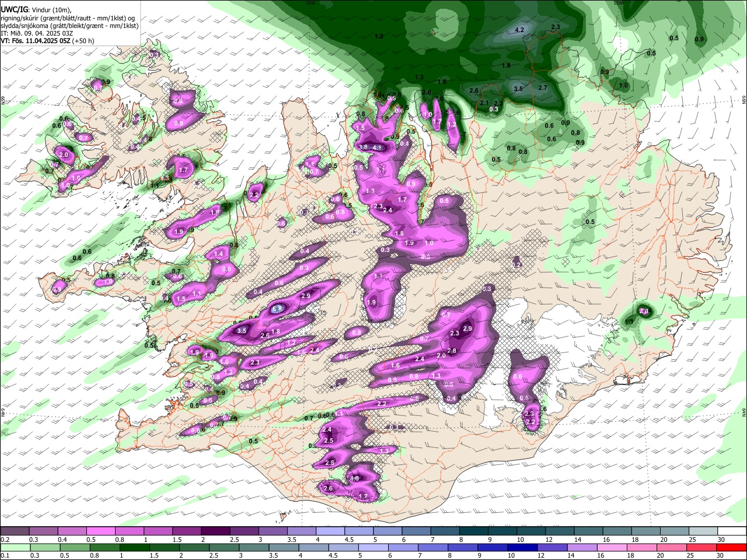This screenshot has height=560, width=747.
Task: Click the 4.0 snowfall value on the south coast
Action: pos(354,478)
